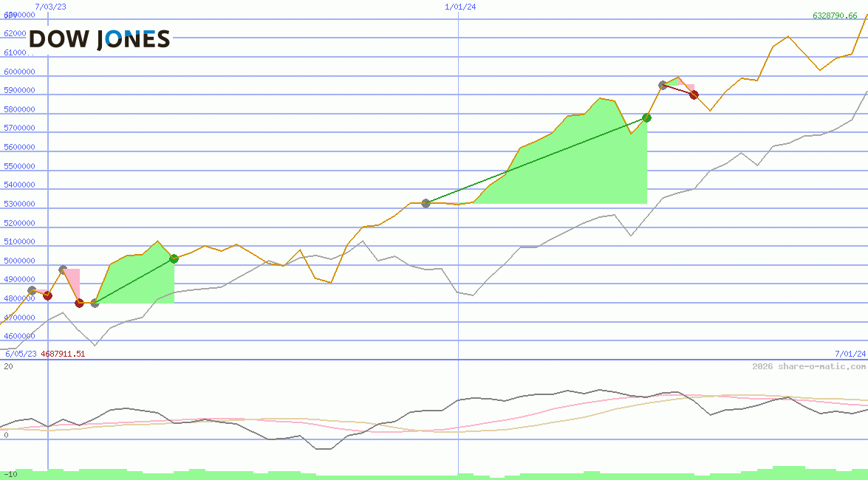The image size is (868, 480).
Task: Click the 5500000 y-axis label
Action: click(19, 166)
